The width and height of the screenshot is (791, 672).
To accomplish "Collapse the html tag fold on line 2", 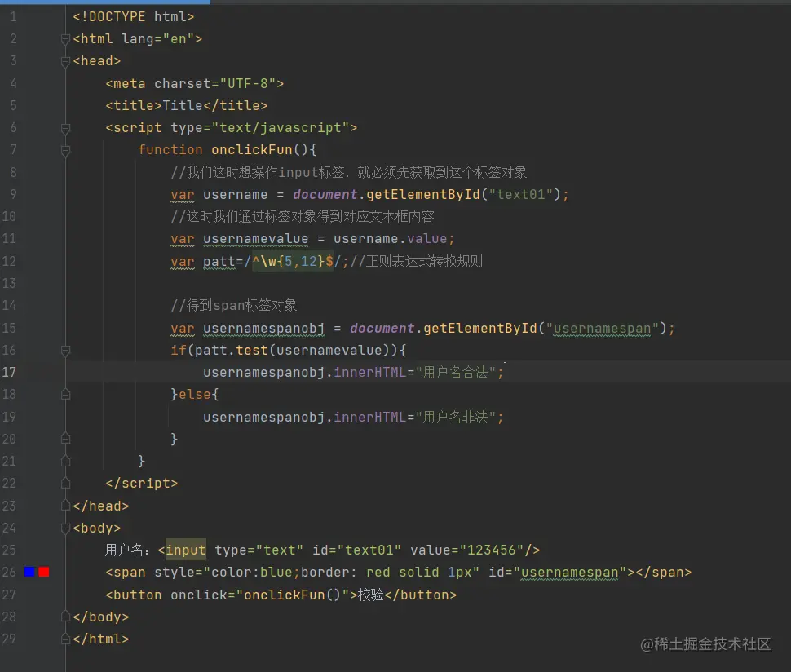I will click(x=65, y=39).
